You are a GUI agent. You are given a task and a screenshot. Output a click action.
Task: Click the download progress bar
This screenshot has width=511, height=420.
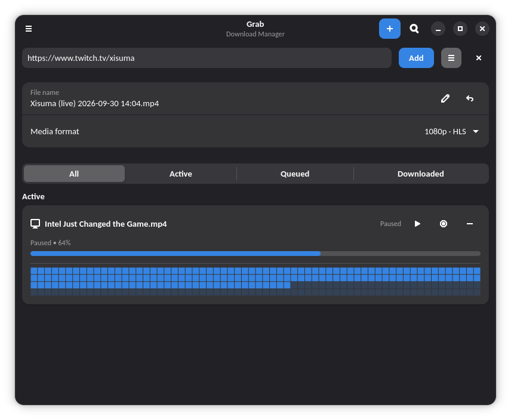click(255, 254)
